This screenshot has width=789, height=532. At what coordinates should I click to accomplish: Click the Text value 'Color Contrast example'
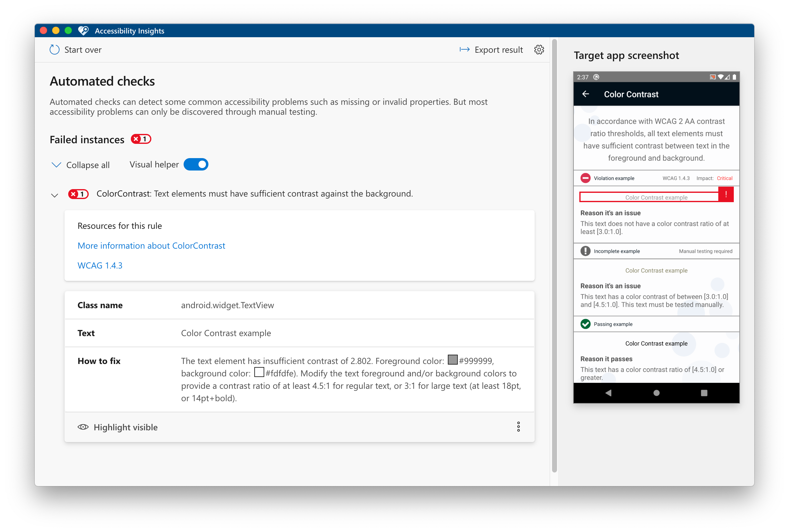(x=226, y=333)
